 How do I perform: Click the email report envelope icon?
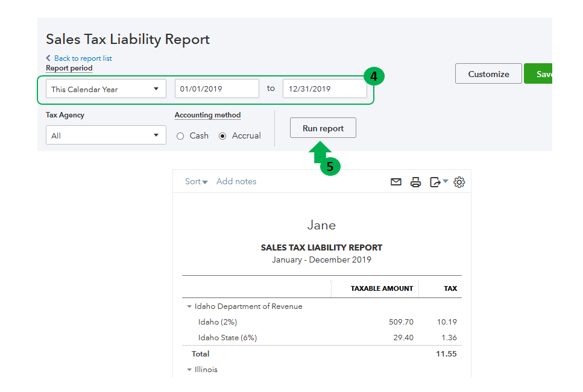tap(396, 182)
